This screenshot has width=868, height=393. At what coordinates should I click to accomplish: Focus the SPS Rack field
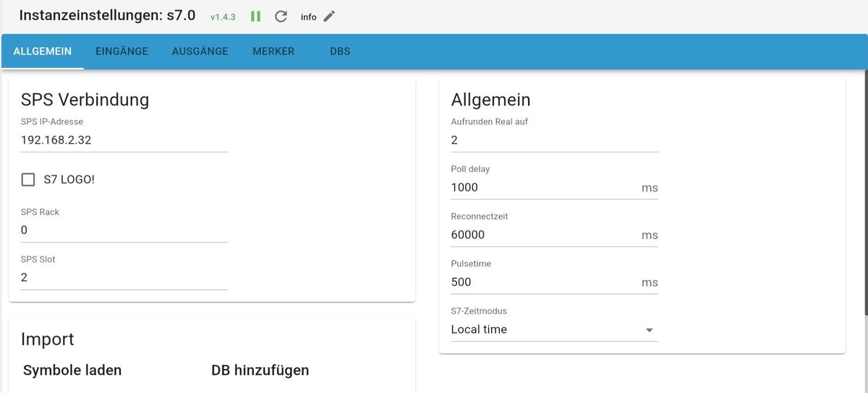click(124, 230)
